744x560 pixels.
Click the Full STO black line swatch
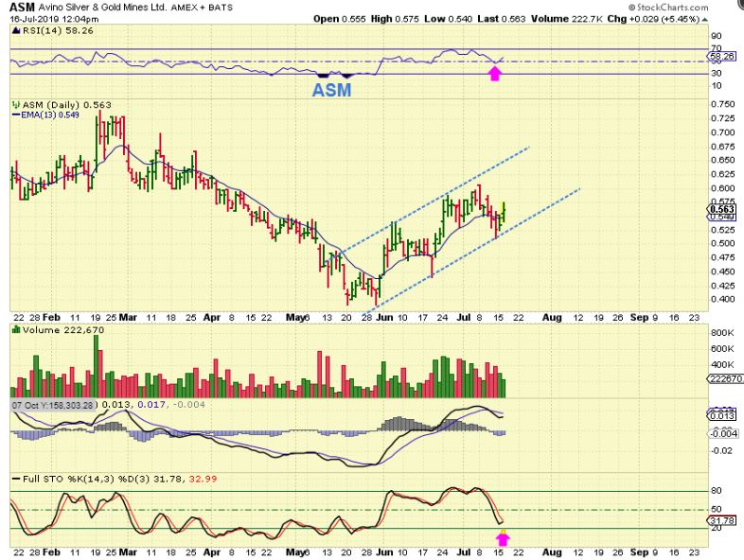coord(16,479)
